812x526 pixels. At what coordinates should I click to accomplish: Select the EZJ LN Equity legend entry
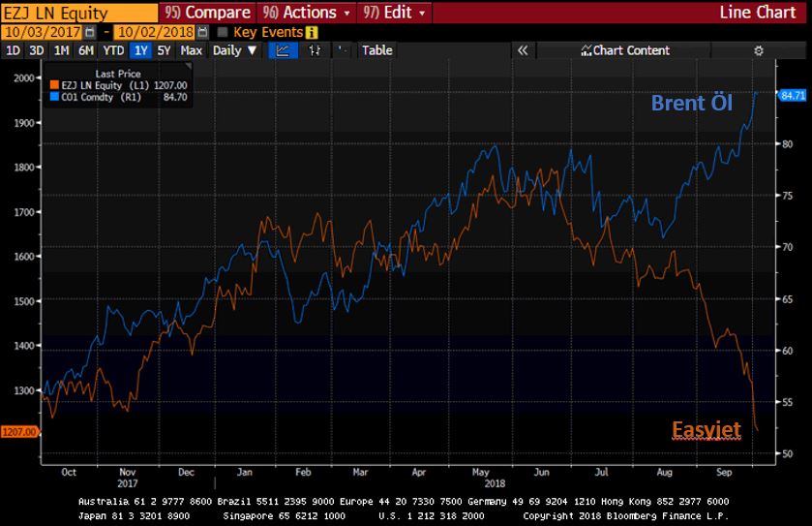pyautogui.click(x=119, y=85)
